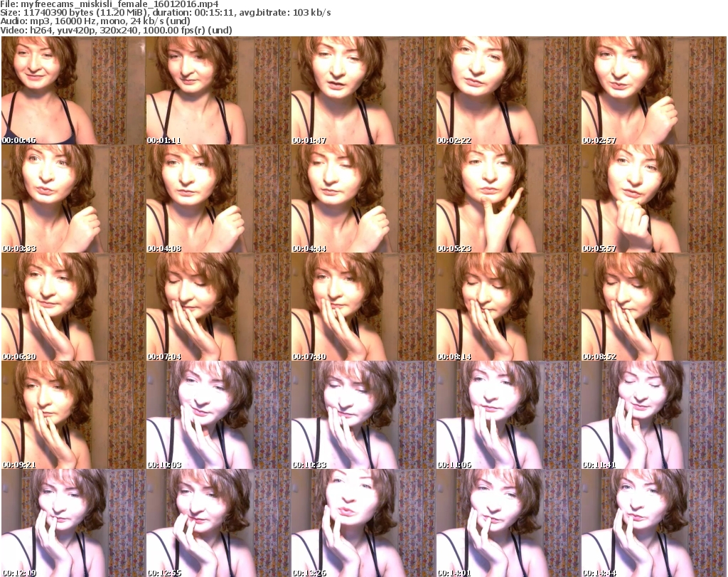Select the thumbnail stamped 00:08:52
Viewport: 728px width, 577px height.
coord(653,307)
